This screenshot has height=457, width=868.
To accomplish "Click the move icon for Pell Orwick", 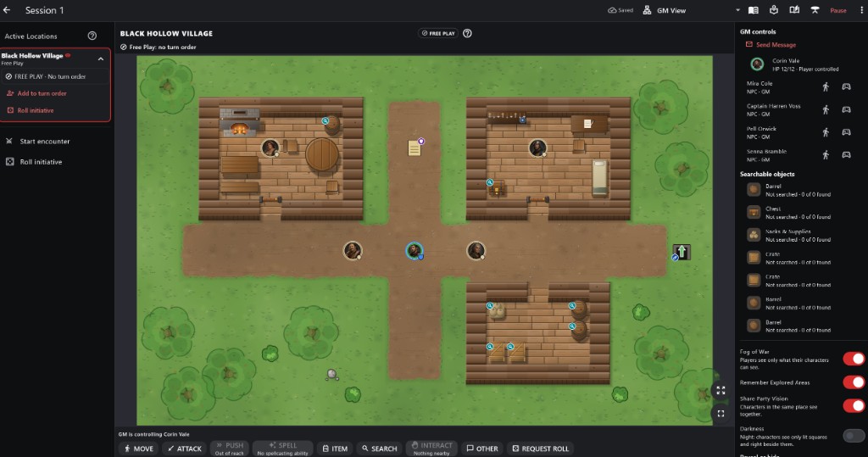I will pos(826,131).
